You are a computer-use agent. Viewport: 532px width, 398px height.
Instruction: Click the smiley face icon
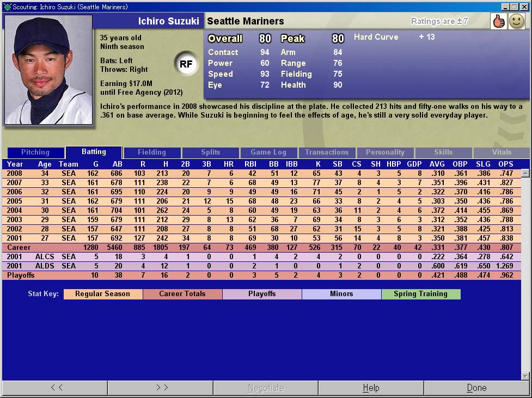tap(516, 21)
